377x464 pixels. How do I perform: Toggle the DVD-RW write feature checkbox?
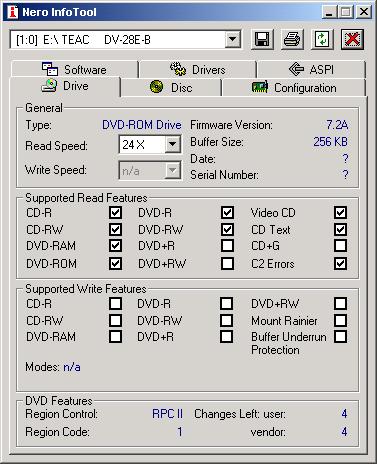click(227, 320)
